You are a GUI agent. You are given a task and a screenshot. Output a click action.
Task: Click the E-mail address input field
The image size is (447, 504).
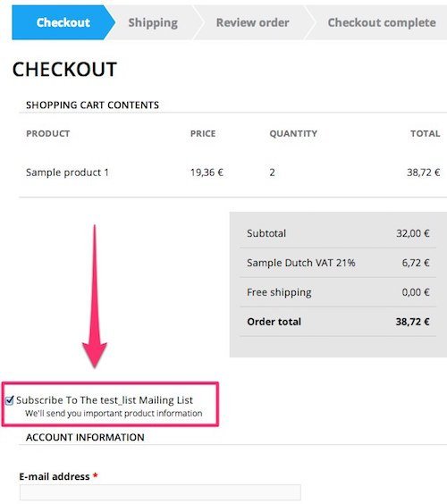[160, 492]
